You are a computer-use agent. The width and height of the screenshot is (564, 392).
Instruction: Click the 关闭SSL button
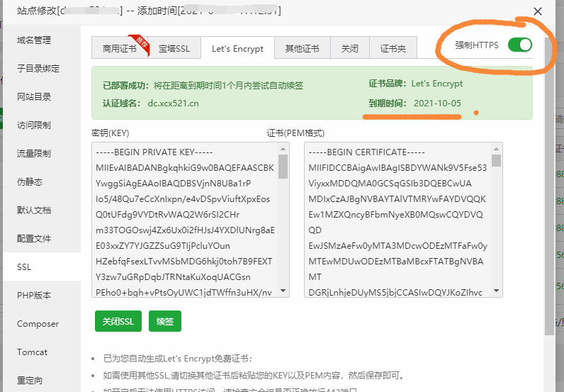click(x=118, y=321)
